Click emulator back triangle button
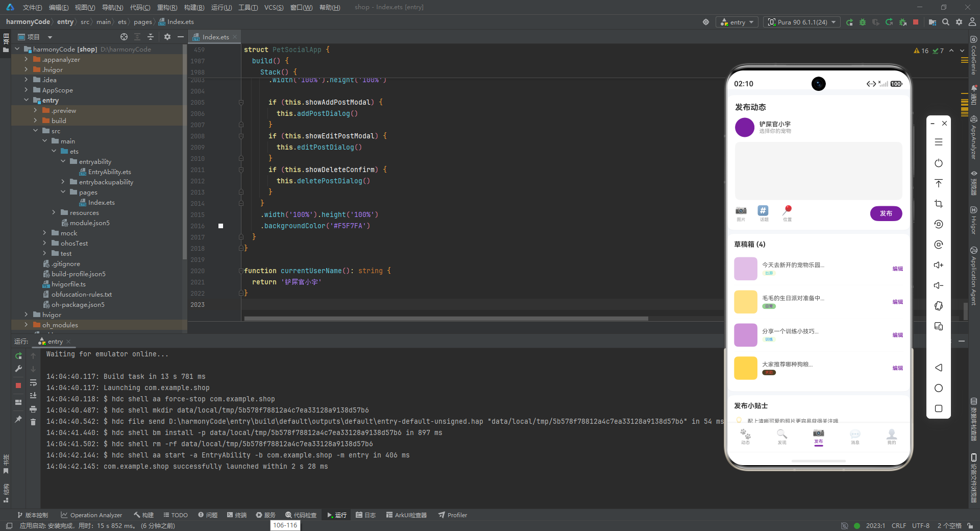Viewport: 980px width, 531px height. coord(939,368)
